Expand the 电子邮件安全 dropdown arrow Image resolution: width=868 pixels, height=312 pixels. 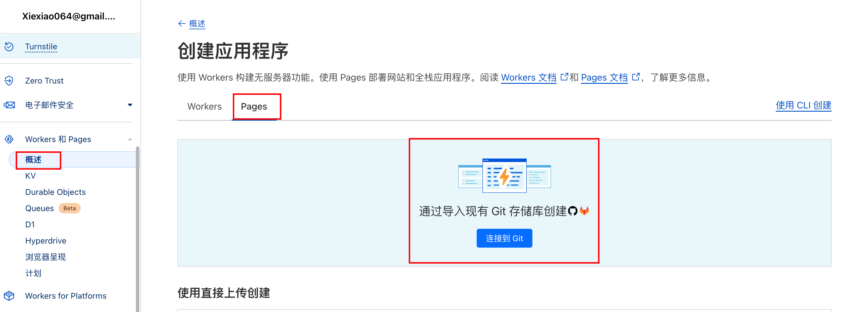click(130, 105)
